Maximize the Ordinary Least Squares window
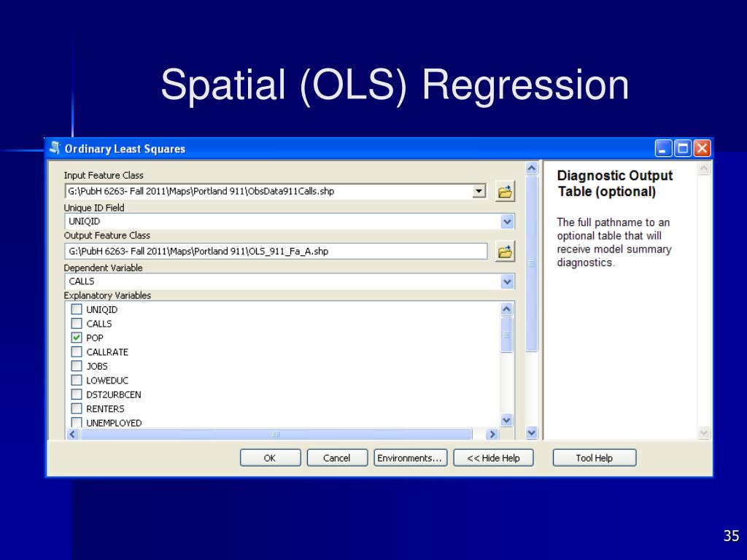The height and width of the screenshot is (560, 747). (x=683, y=149)
